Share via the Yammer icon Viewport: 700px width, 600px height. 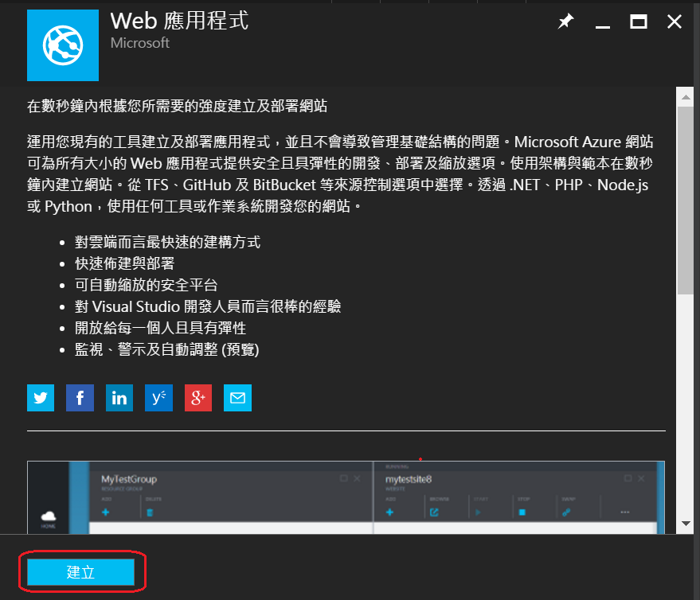tap(159, 397)
